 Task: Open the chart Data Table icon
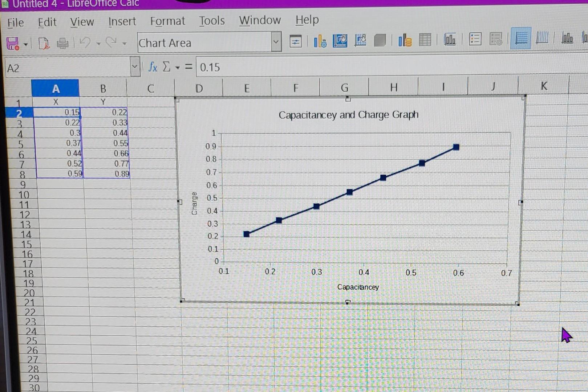click(425, 40)
